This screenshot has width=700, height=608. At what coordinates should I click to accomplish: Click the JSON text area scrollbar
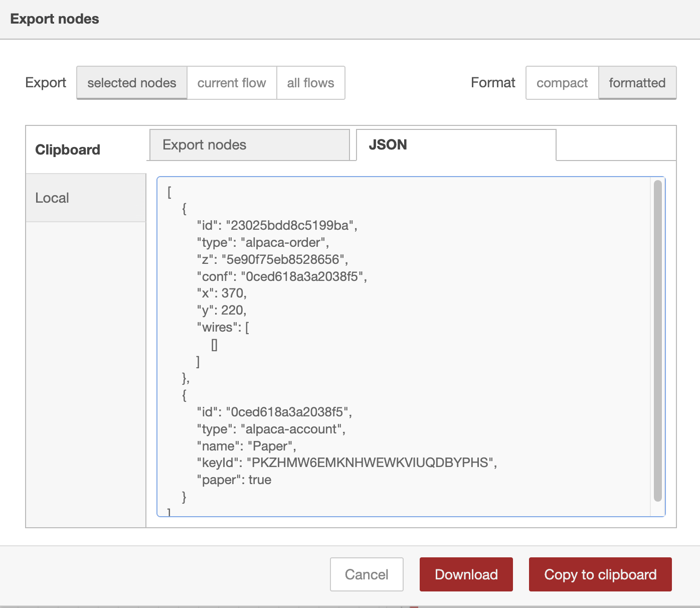[x=657, y=341]
